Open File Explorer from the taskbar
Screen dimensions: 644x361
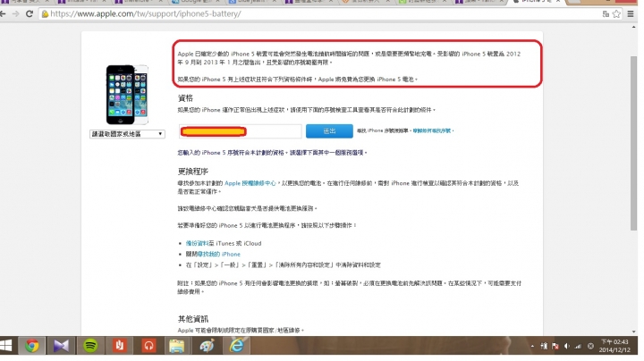[176, 346]
